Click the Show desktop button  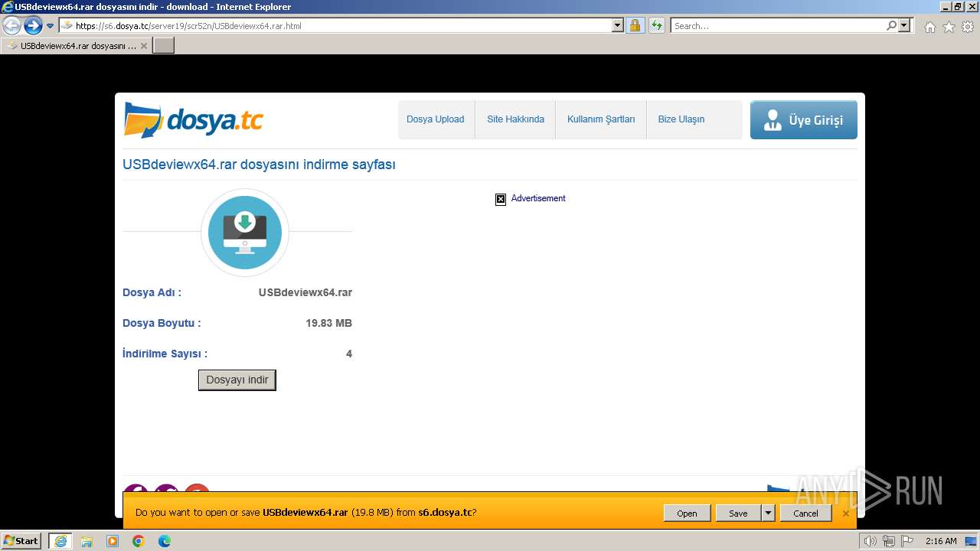(972, 541)
